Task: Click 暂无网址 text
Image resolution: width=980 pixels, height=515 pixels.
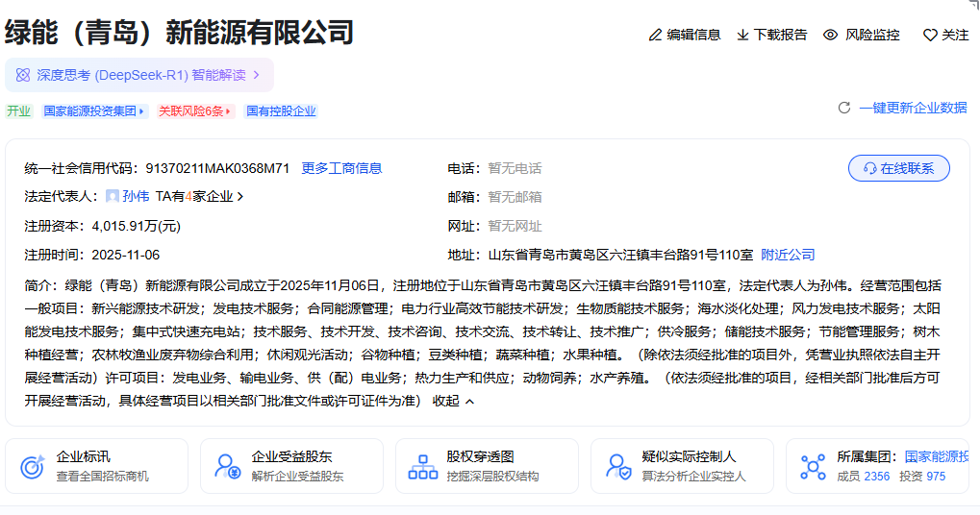Action: tap(515, 226)
